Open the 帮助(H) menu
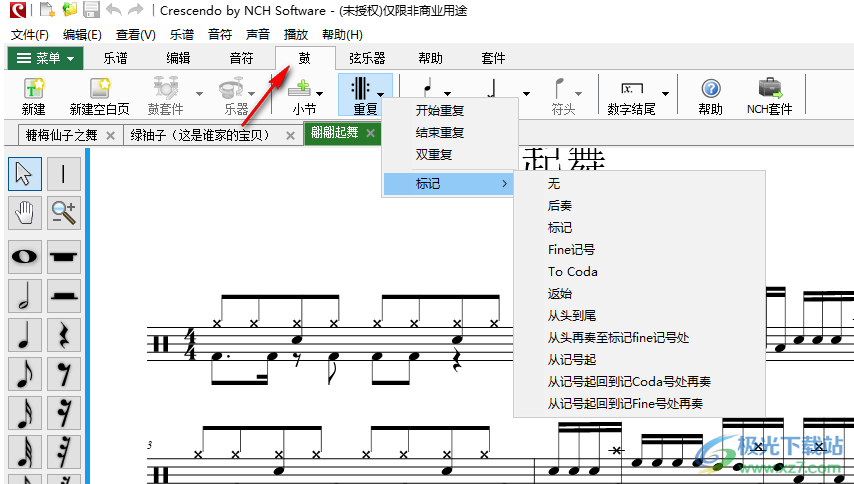This screenshot has height=484, width=854. pos(343,35)
